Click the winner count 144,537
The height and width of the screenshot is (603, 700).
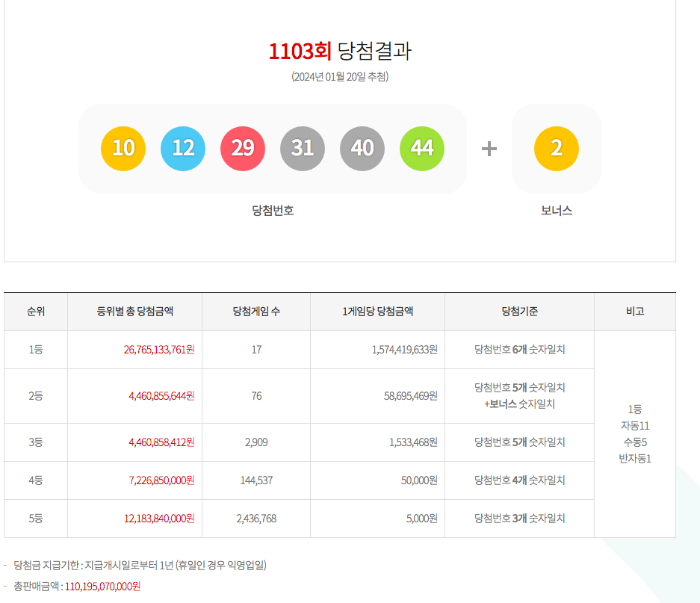coord(256,480)
